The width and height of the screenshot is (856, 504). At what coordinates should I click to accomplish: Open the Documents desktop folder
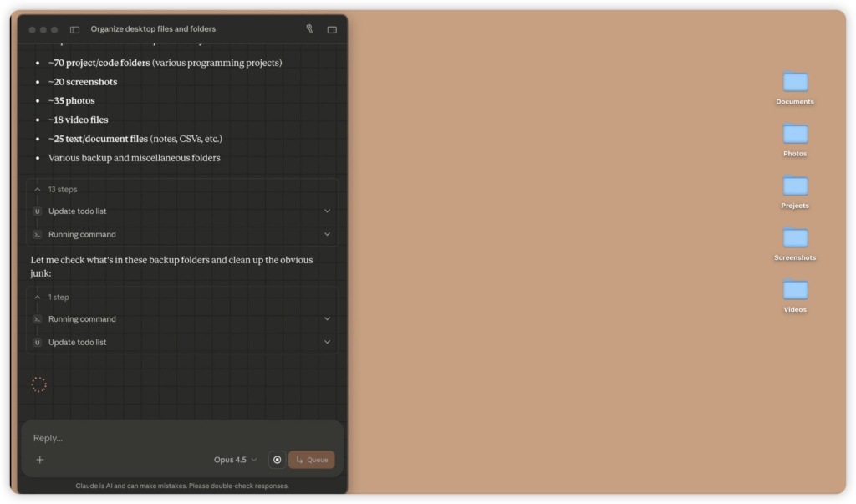795,82
